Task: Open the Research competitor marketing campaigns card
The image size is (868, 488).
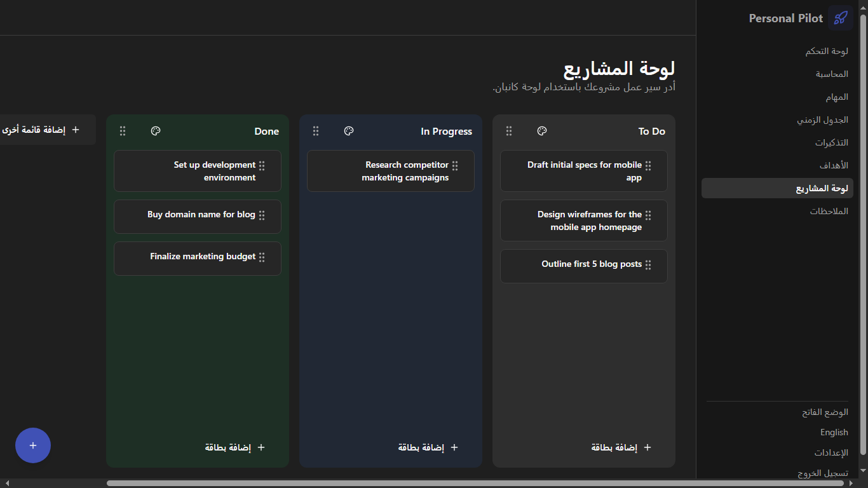Action: click(400, 171)
